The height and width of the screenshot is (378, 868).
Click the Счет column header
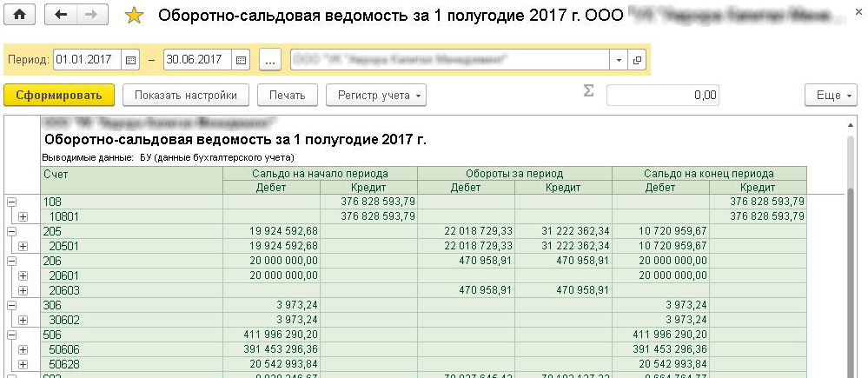pyautogui.click(x=132, y=181)
